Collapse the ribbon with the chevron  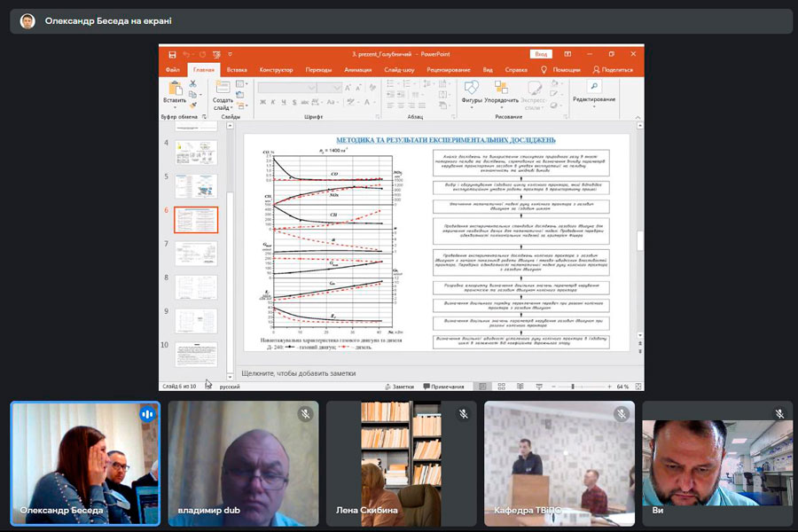click(x=638, y=117)
